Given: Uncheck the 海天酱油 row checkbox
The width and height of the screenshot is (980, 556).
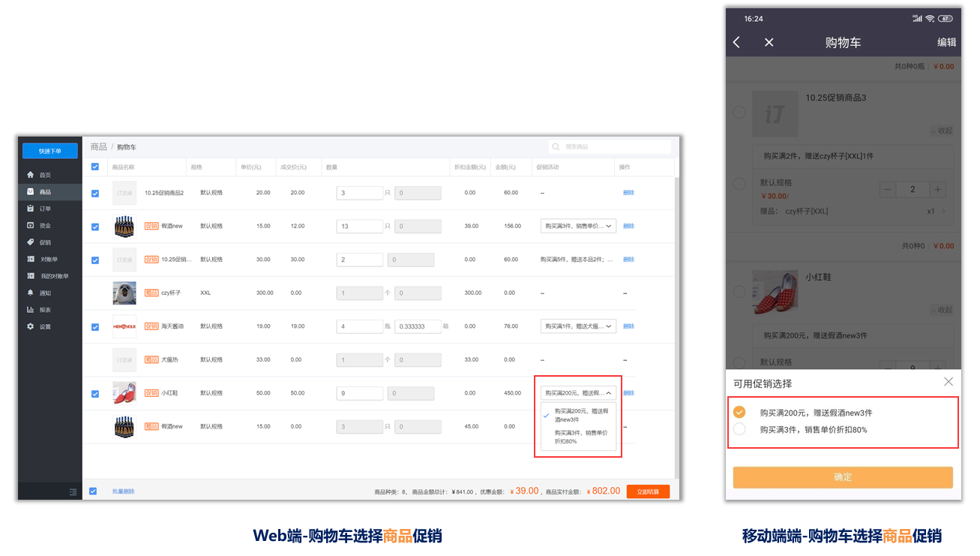Looking at the screenshot, I should (x=95, y=327).
